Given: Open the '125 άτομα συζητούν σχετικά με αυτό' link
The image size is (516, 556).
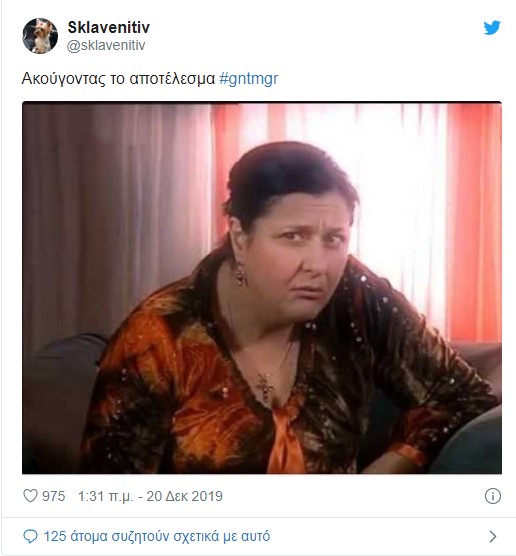Looking at the screenshot, I should point(157,536).
